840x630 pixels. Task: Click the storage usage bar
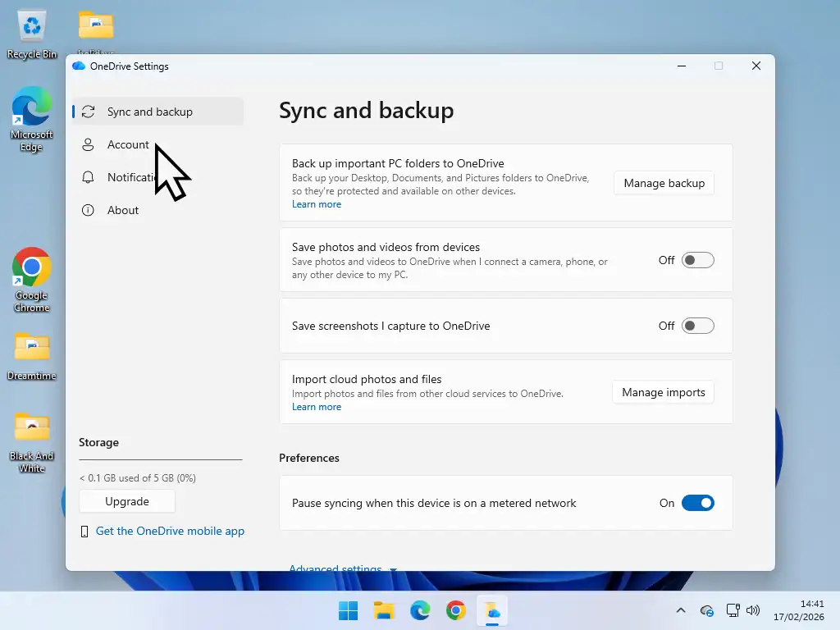pos(160,460)
